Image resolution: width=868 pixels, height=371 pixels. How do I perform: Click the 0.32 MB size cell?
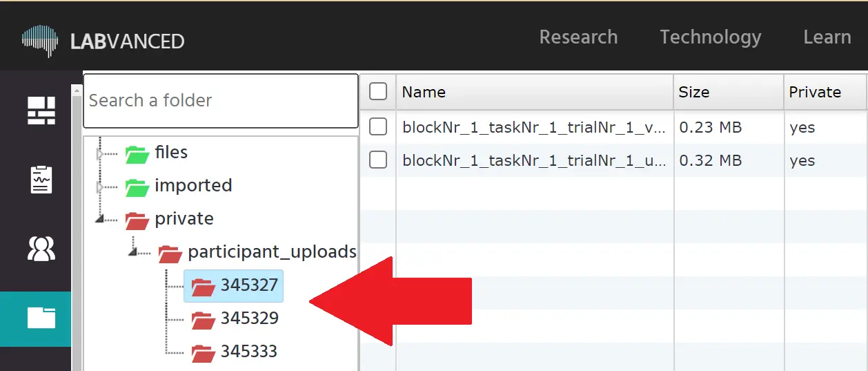[x=711, y=160]
